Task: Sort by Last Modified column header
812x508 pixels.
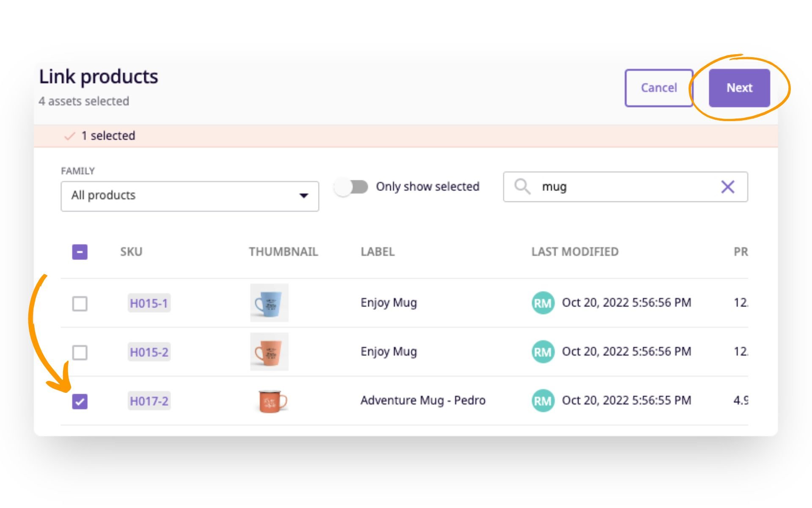Action: point(575,252)
